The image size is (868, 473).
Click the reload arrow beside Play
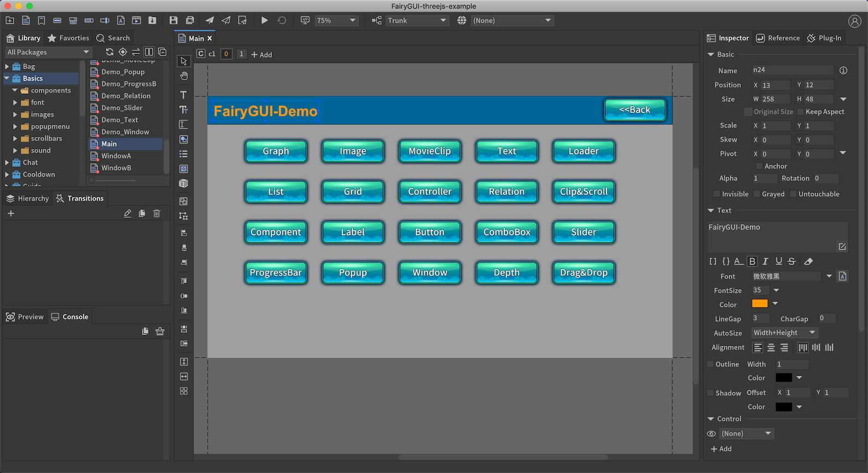(x=282, y=20)
